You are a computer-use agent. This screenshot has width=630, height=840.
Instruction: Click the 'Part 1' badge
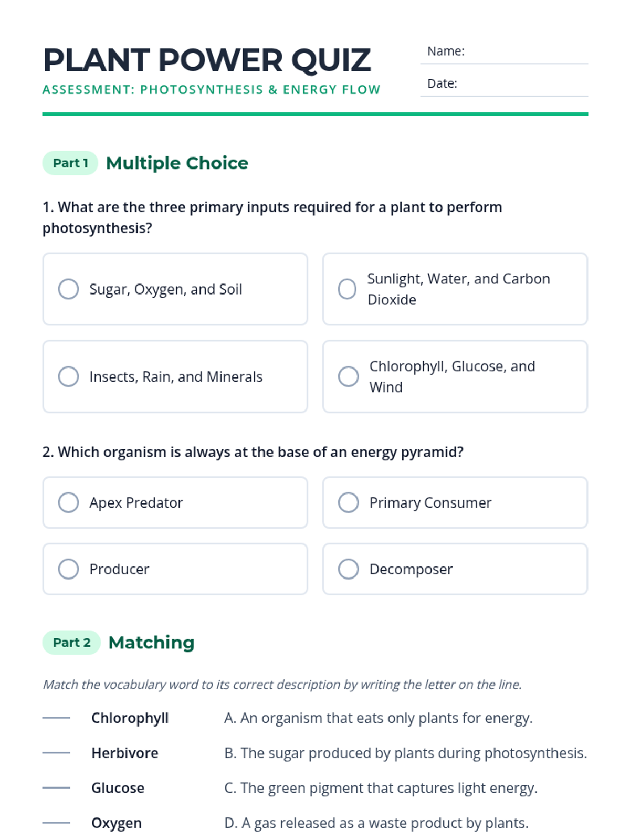point(70,163)
